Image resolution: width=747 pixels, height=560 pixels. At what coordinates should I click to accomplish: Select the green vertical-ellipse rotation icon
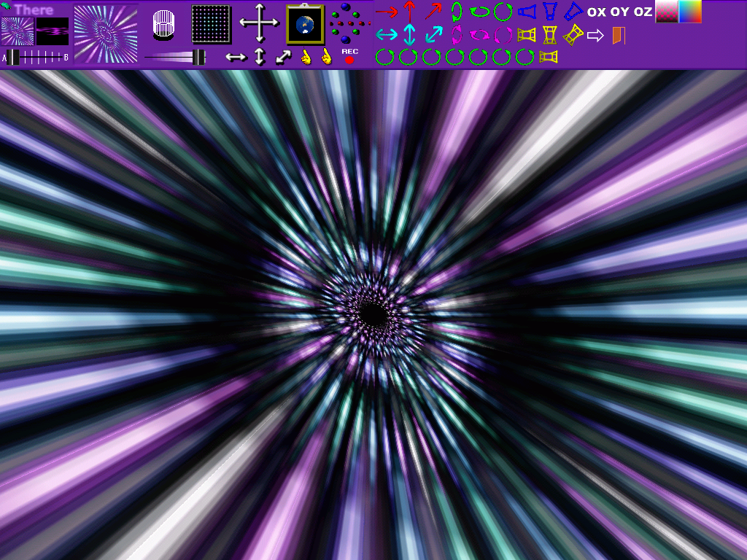click(457, 12)
